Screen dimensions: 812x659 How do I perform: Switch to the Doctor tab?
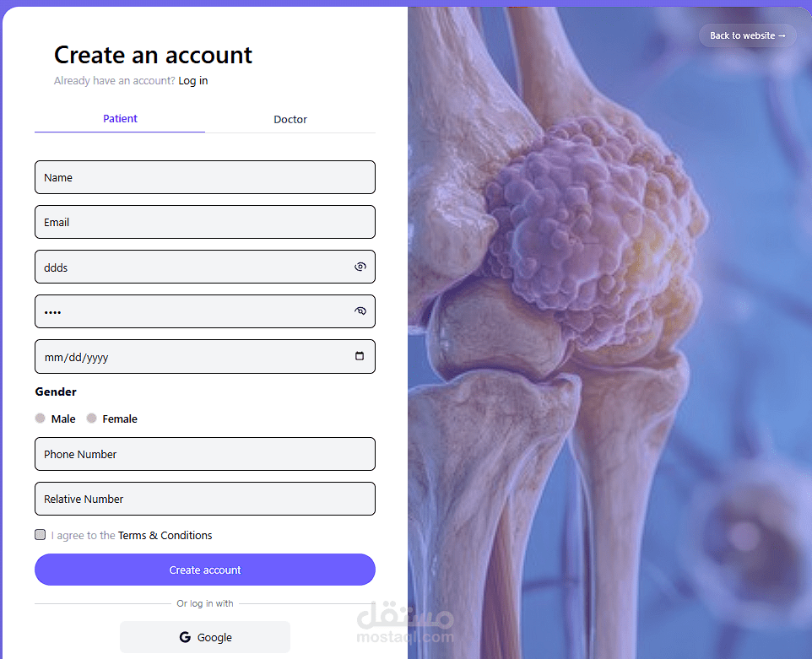[290, 119]
